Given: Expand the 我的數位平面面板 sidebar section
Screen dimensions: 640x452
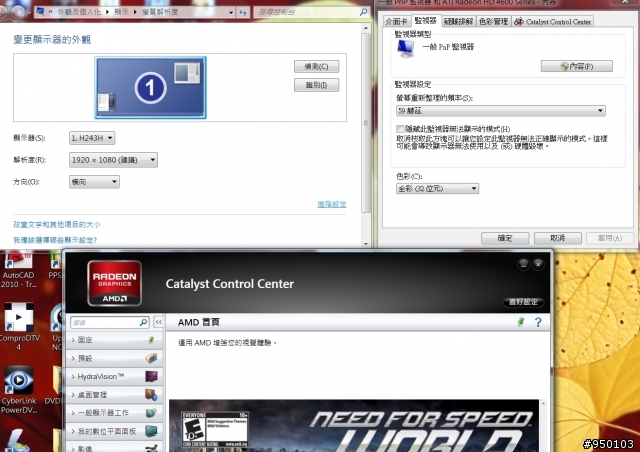Looking at the screenshot, I should tap(113, 431).
